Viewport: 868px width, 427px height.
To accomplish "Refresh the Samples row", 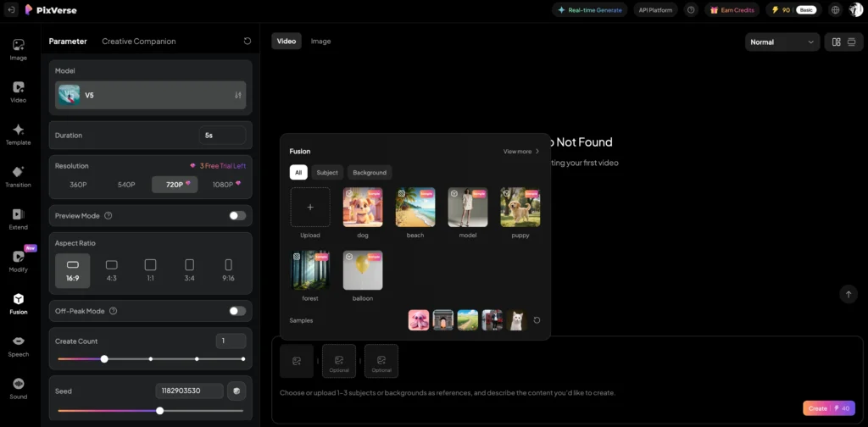I will tap(537, 320).
